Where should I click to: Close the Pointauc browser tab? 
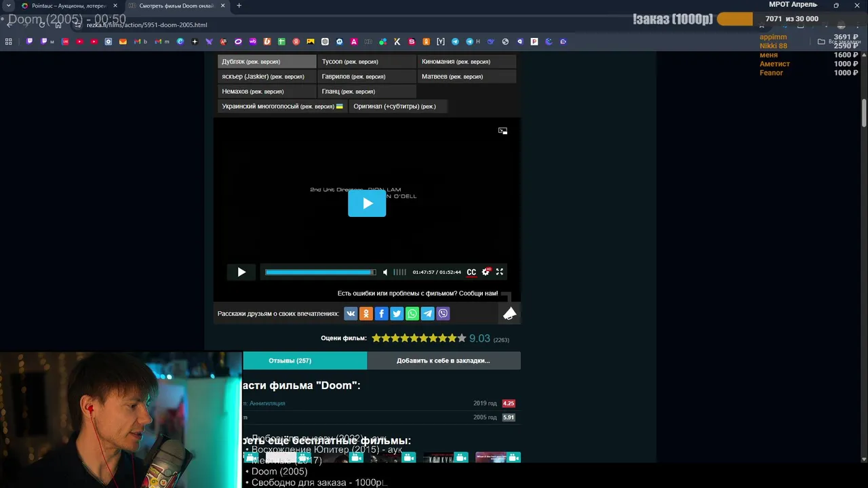click(x=114, y=5)
